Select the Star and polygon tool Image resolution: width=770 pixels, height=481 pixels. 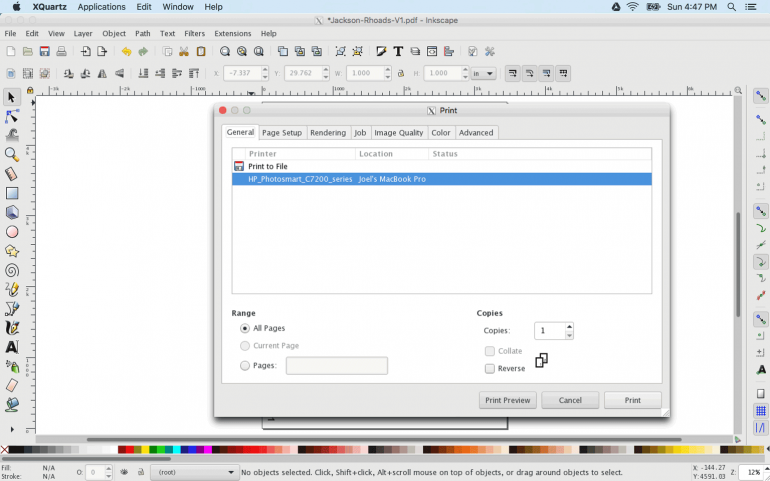(x=12, y=251)
